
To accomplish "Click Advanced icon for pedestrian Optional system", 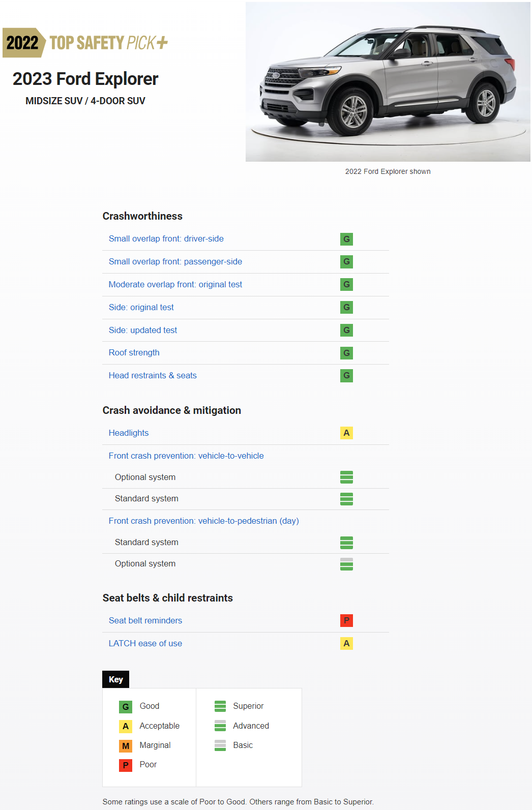I will pos(346,564).
